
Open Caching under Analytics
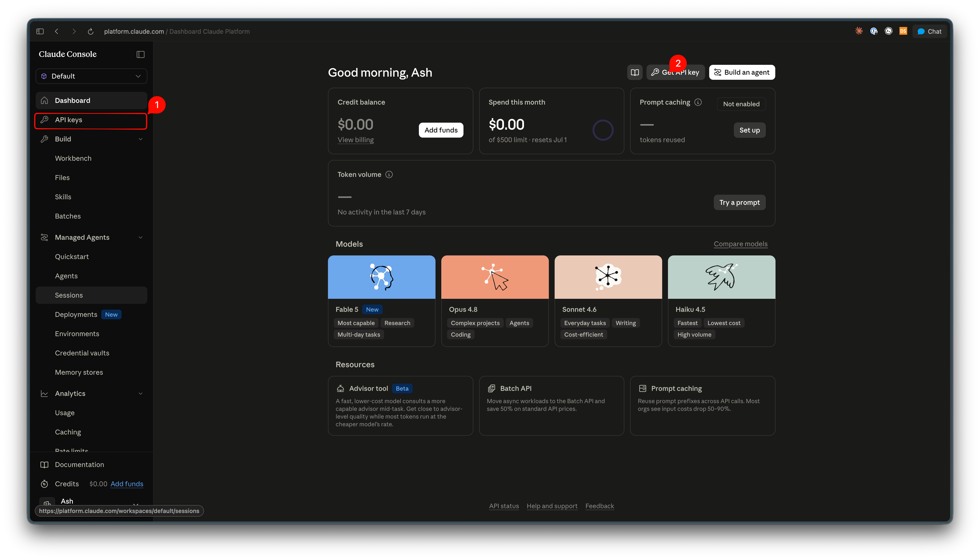pyautogui.click(x=68, y=432)
